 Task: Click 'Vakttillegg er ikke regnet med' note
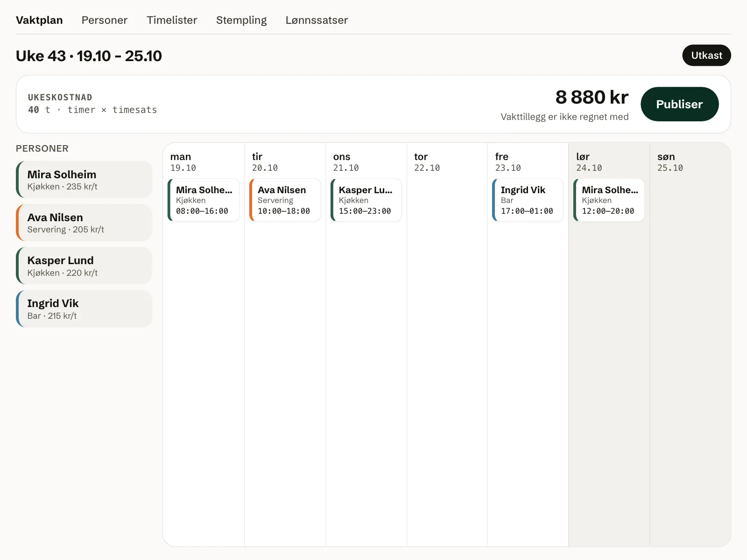coord(564,117)
